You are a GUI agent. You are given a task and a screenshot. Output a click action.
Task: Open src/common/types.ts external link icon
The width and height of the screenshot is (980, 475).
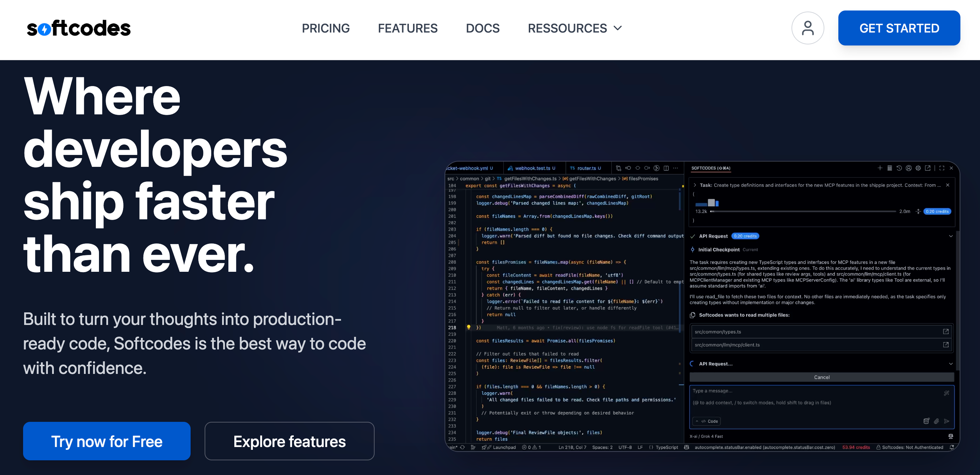pyautogui.click(x=945, y=332)
